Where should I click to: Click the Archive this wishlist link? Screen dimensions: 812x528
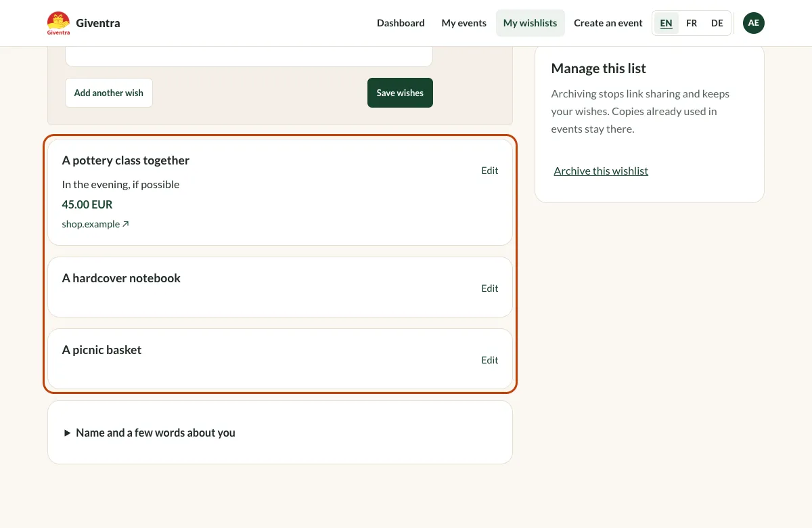coord(601,171)
